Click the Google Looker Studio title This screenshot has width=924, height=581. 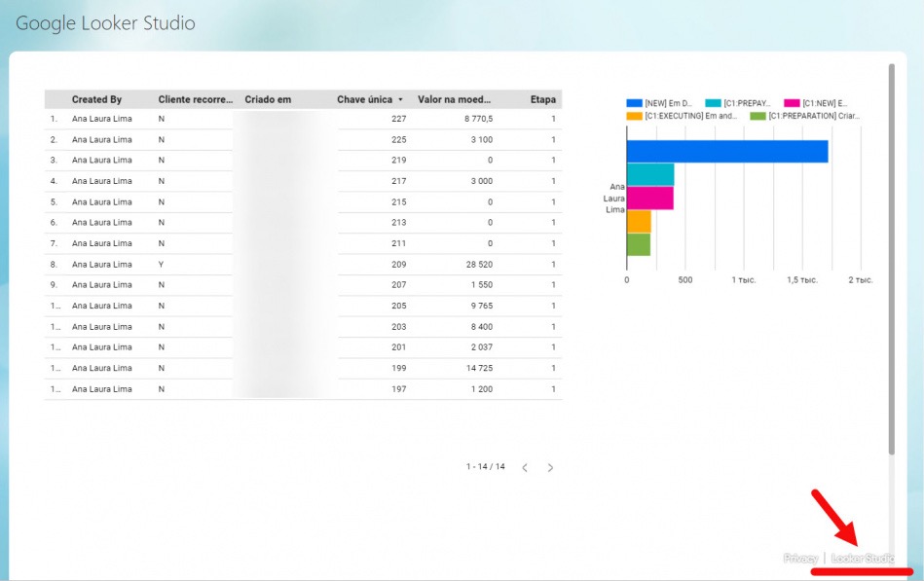click(x=105, y=23)
